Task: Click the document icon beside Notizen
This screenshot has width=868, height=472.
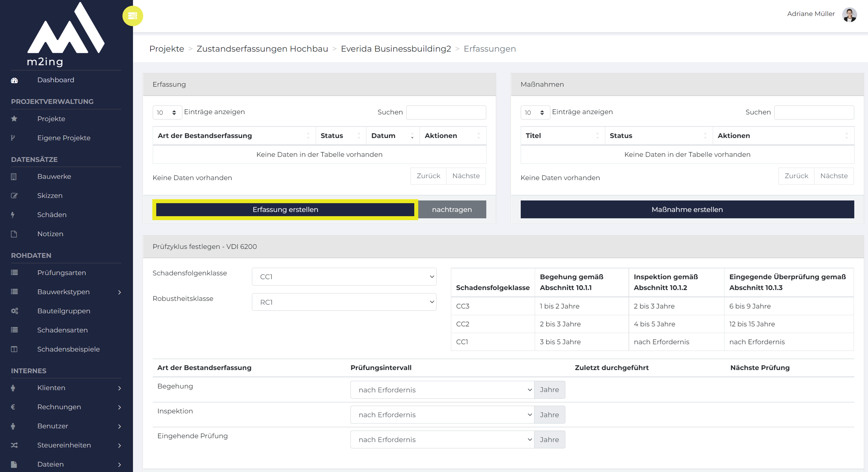Action: coord(14,234)
